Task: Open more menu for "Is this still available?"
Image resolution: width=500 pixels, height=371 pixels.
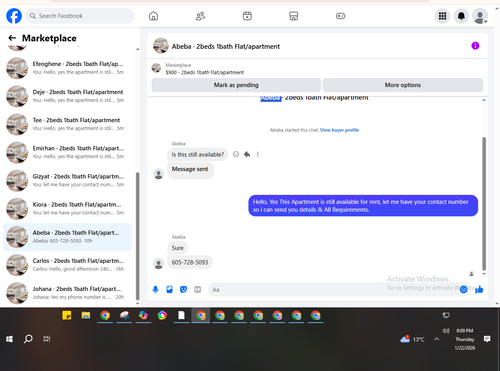Action: (258, 154)
